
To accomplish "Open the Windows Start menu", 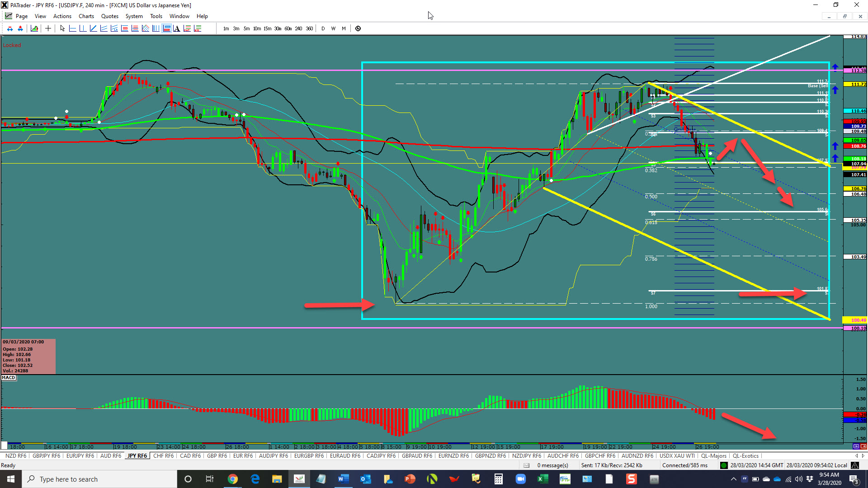I will [x=11, y=479].
